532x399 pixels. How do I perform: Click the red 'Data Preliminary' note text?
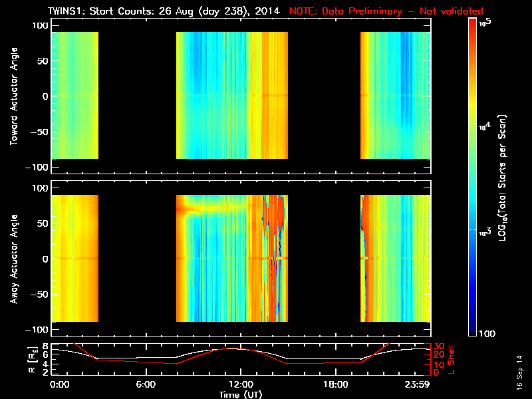coord(386,11)
